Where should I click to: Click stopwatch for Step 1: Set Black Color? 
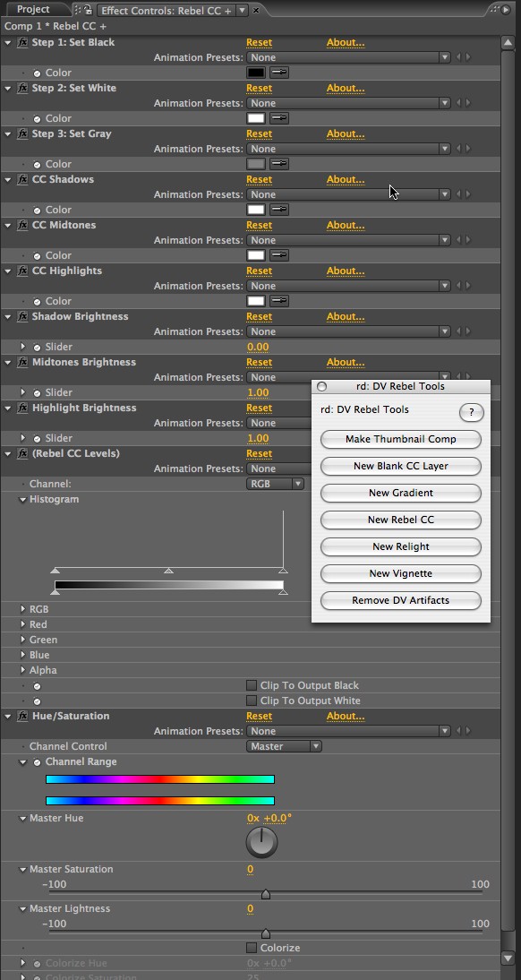coord(37,73)
